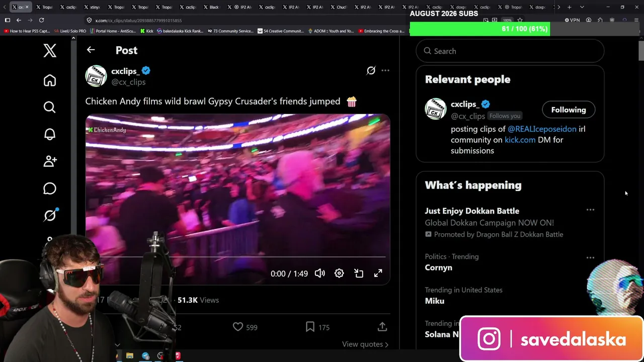Screen dimensions: 644x362
Task: Open the bakedalaska Kick Rank... bookmark
Action: [180, 31]
